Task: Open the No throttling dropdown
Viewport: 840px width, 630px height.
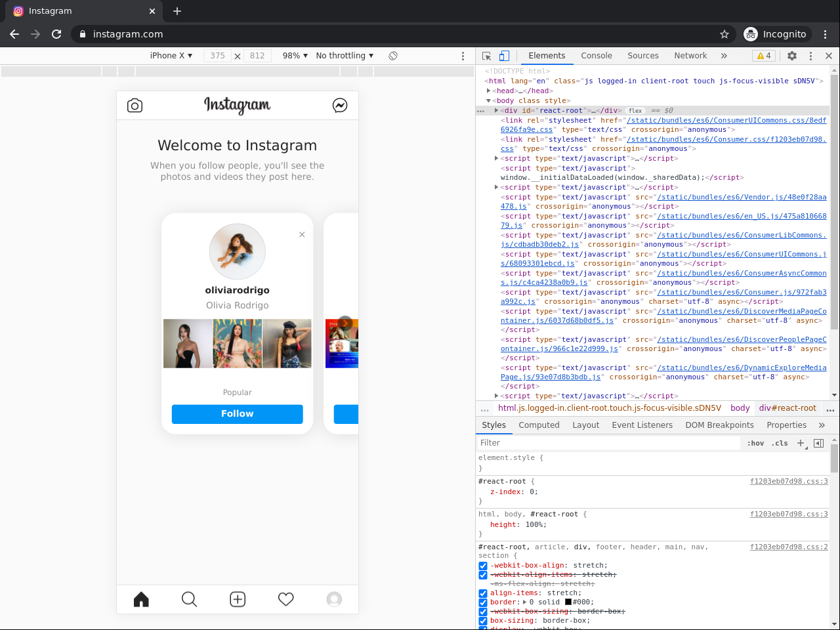Action: [345, 56]
